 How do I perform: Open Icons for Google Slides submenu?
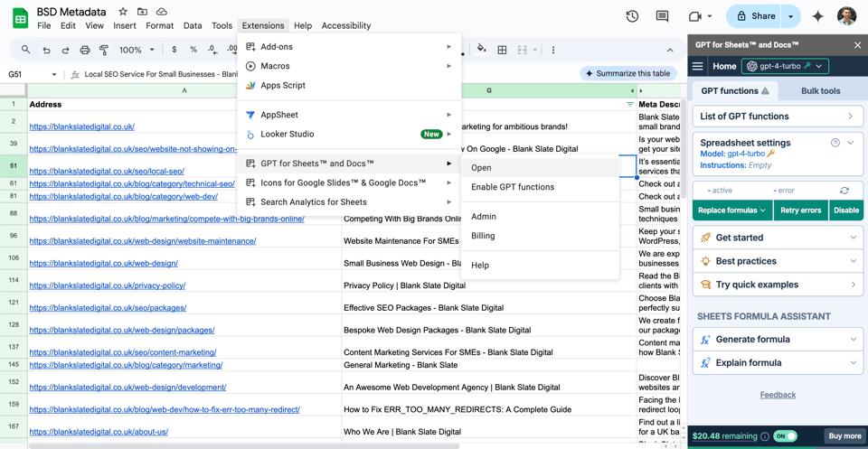click(x=349, y=182)
